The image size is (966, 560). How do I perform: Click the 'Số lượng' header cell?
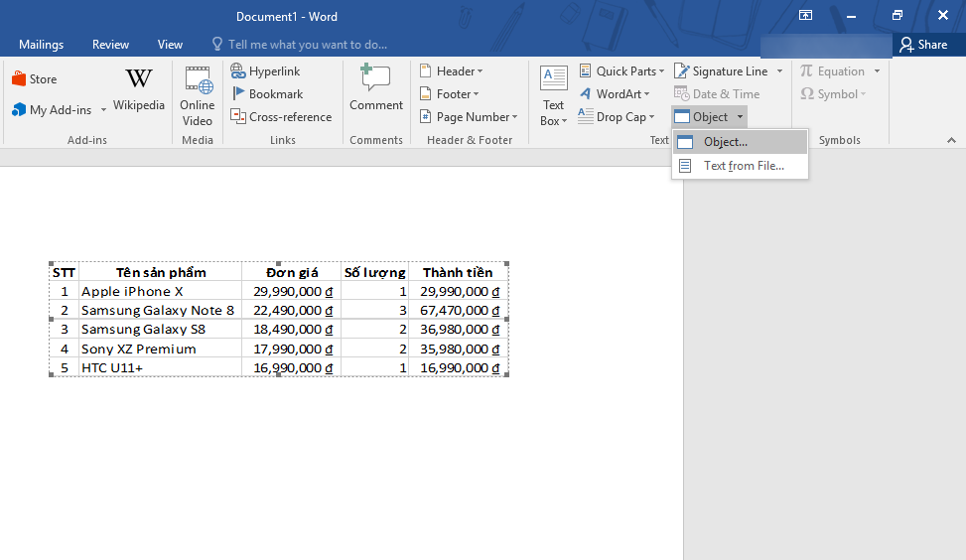(374, 272)
